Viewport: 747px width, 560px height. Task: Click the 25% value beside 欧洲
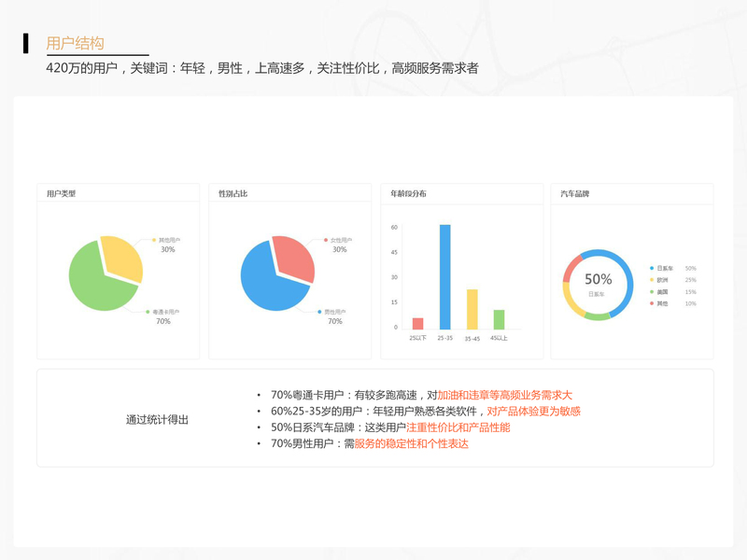691,280
